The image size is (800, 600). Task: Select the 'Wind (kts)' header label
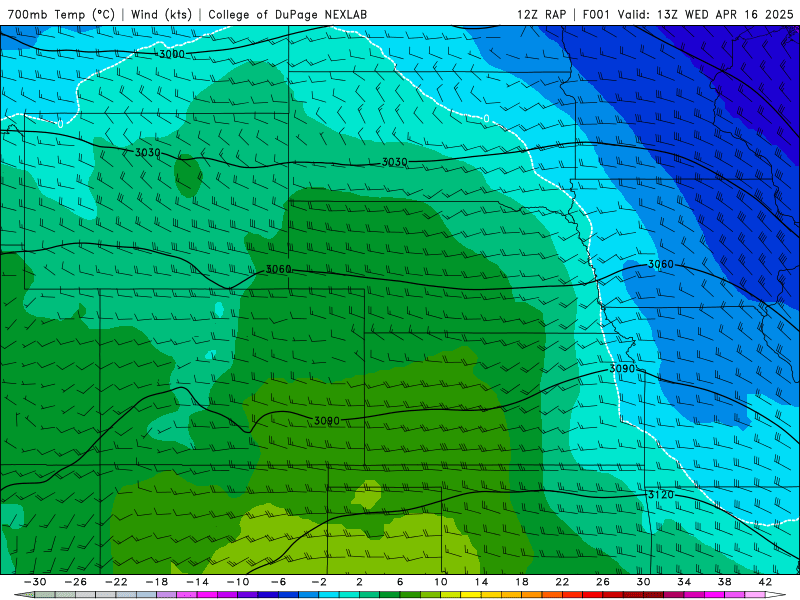pos(161,14)
